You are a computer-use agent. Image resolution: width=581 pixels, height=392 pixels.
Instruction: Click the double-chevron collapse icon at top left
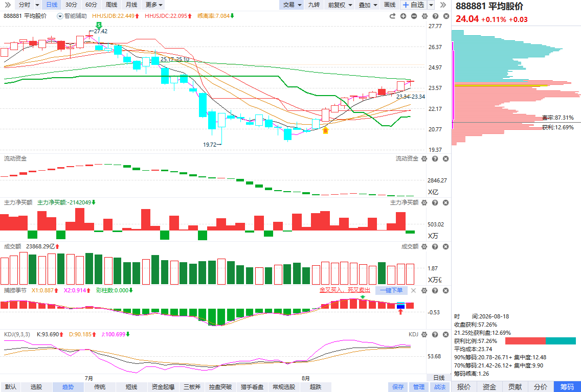click(7, 5)
